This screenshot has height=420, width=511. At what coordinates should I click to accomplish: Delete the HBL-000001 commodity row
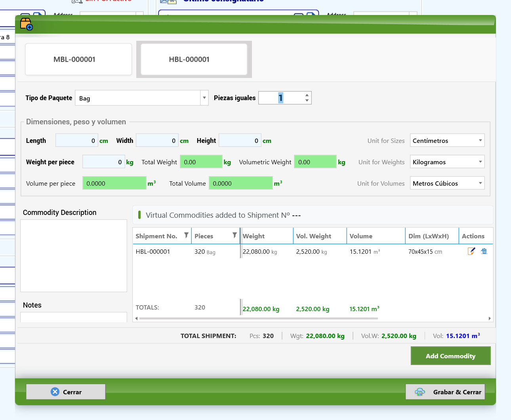tap(484, 251)
